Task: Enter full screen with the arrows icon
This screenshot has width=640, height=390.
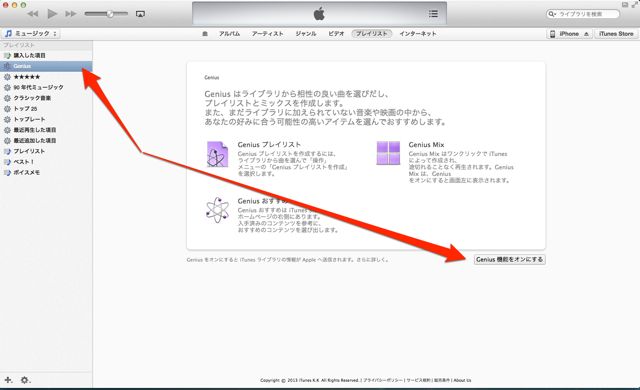Action: (635, 4)
